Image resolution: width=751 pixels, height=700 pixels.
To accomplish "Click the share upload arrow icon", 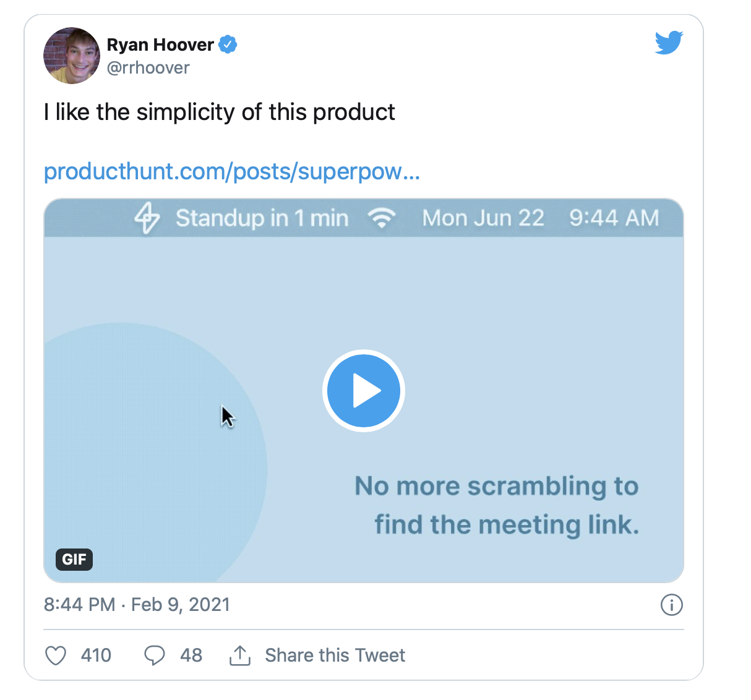I will tap(240, 655).
